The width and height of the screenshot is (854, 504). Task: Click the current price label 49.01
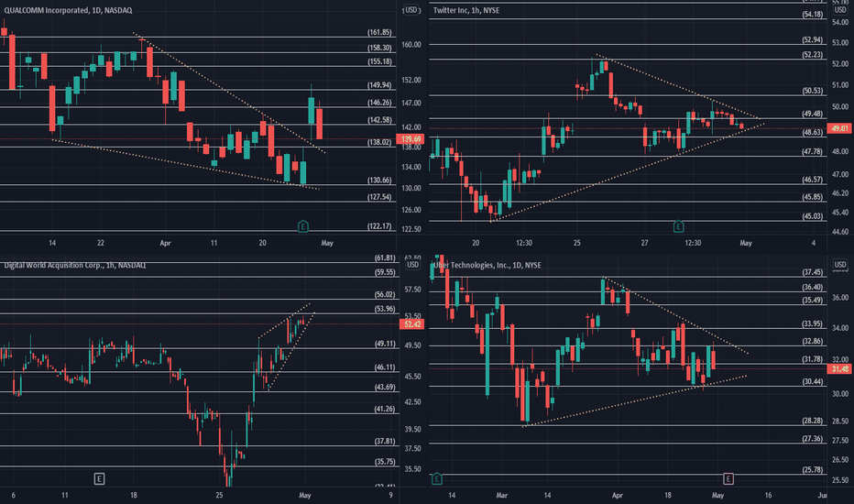click(838, 128)
